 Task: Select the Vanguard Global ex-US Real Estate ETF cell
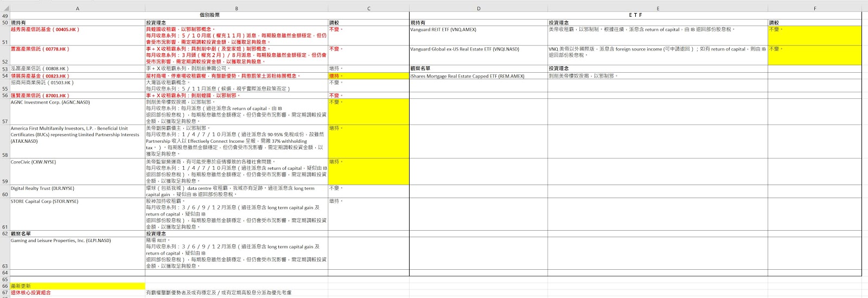(478, 55)
